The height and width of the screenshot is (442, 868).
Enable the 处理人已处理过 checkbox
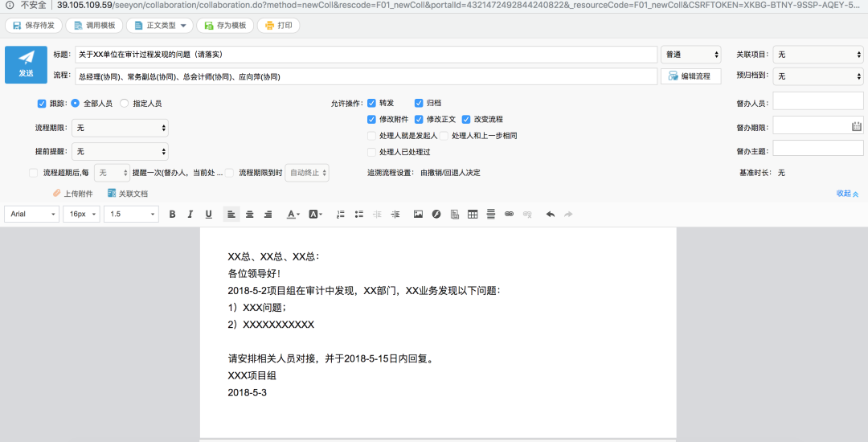coord(371,152)
